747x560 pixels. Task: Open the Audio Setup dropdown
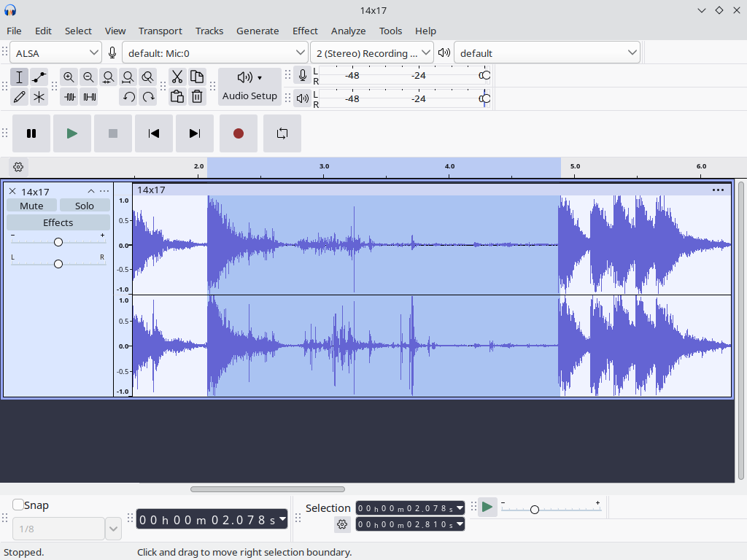click(249, 87)
